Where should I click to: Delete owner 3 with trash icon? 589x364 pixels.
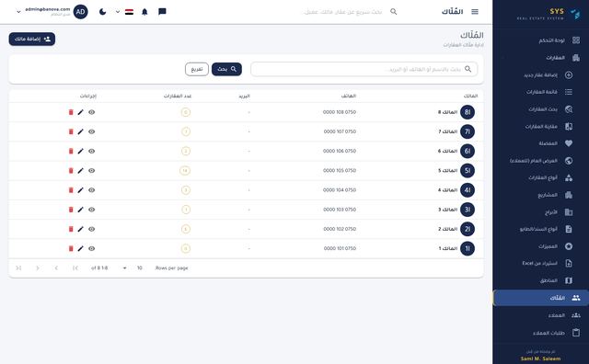click(71, 210)
